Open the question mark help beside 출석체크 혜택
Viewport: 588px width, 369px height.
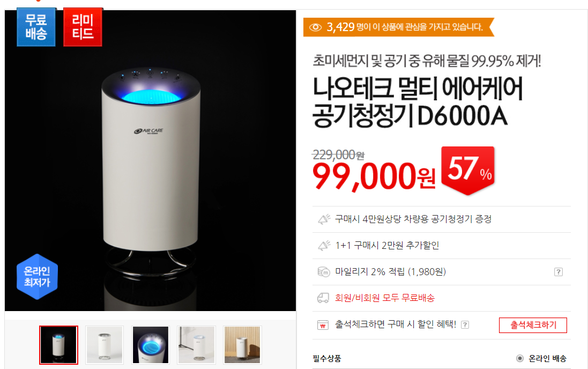(465, 324)
